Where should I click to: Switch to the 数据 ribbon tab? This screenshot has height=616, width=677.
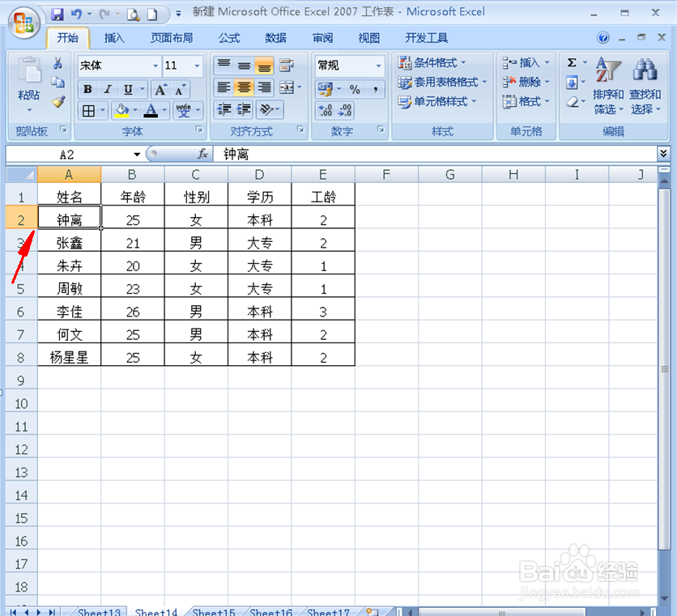tap(275, 38)
